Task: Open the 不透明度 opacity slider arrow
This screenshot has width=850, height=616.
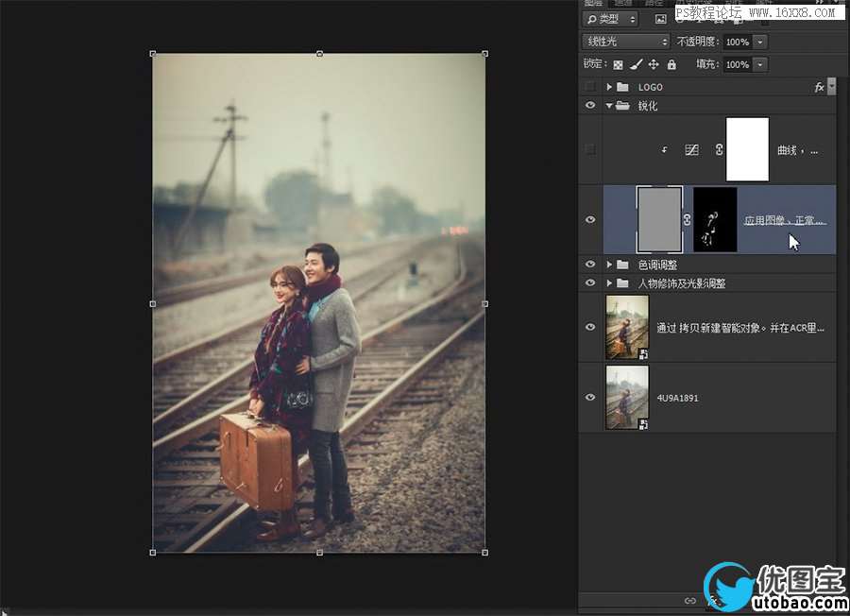Action: click(761, 42)
